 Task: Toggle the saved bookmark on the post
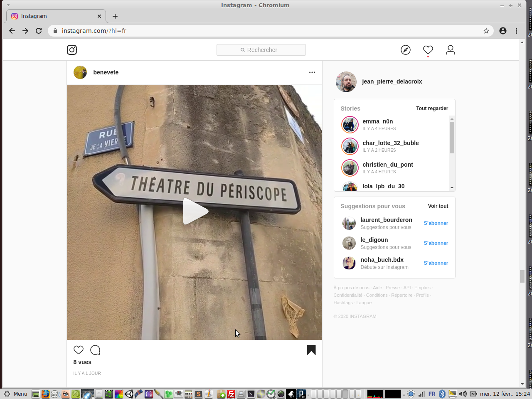(311, 350)
